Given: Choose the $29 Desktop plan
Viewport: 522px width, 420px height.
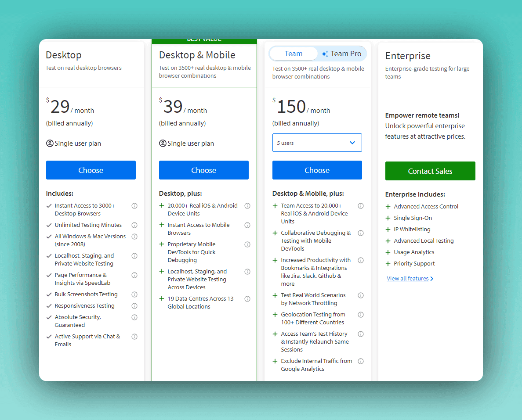Looking at the screenshot, I should click(91, 170).
